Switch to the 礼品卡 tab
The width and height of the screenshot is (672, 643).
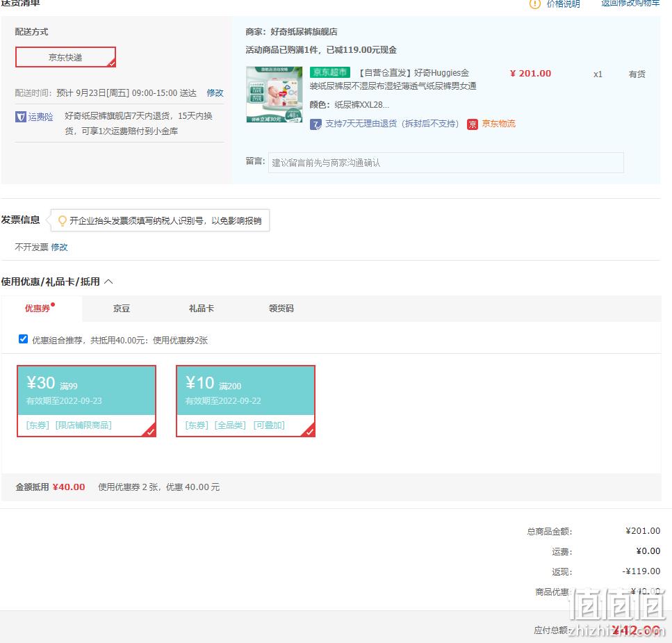(202, 308)
